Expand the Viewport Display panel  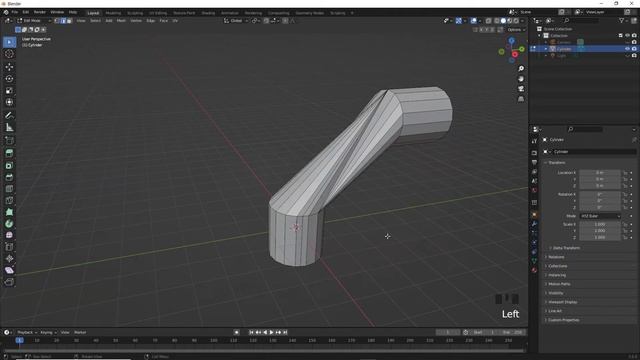561,302
